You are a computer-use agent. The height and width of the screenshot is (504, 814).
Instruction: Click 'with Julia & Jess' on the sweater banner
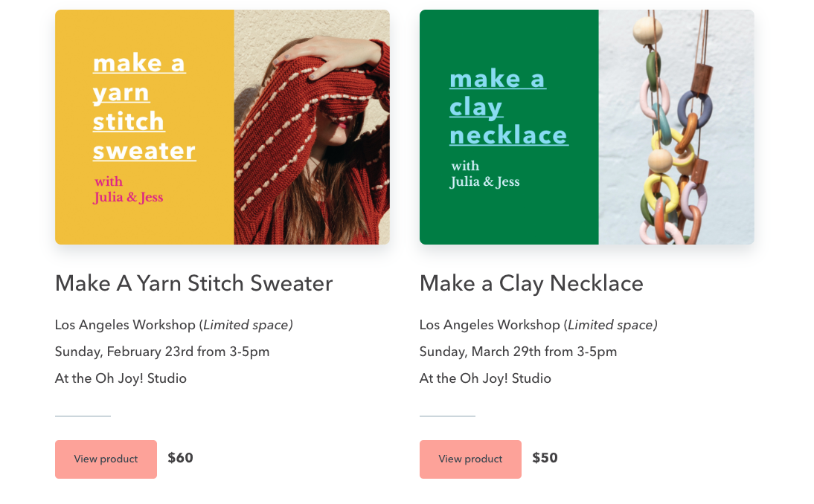(x=128, y=189)
